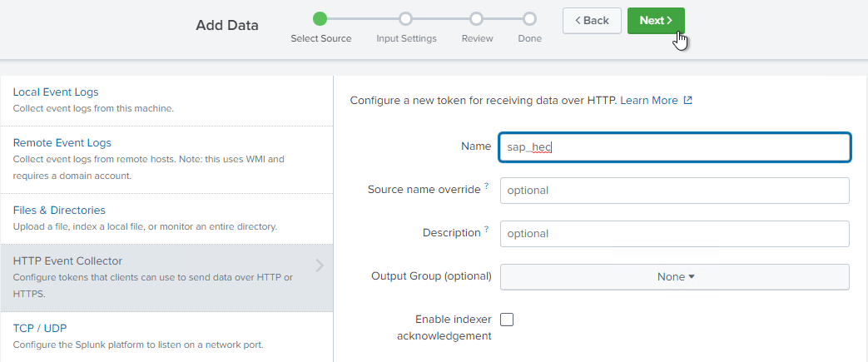
Task: Click the Done step circle
Action: tap(529, 18)
